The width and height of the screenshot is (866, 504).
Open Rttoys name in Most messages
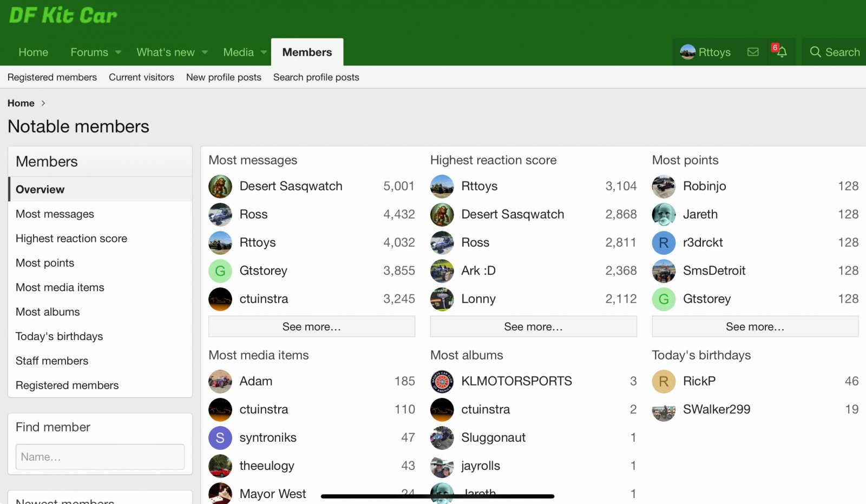click(258, 243)
